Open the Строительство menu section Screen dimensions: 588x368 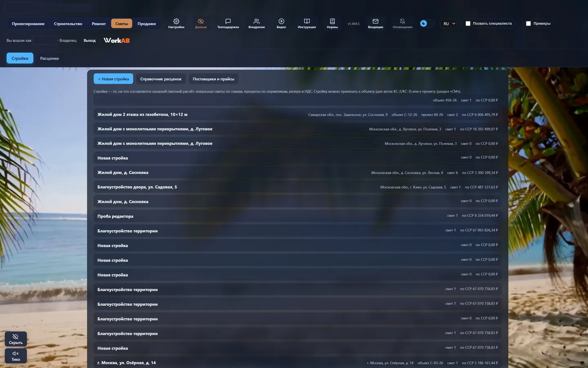(68, 24)
